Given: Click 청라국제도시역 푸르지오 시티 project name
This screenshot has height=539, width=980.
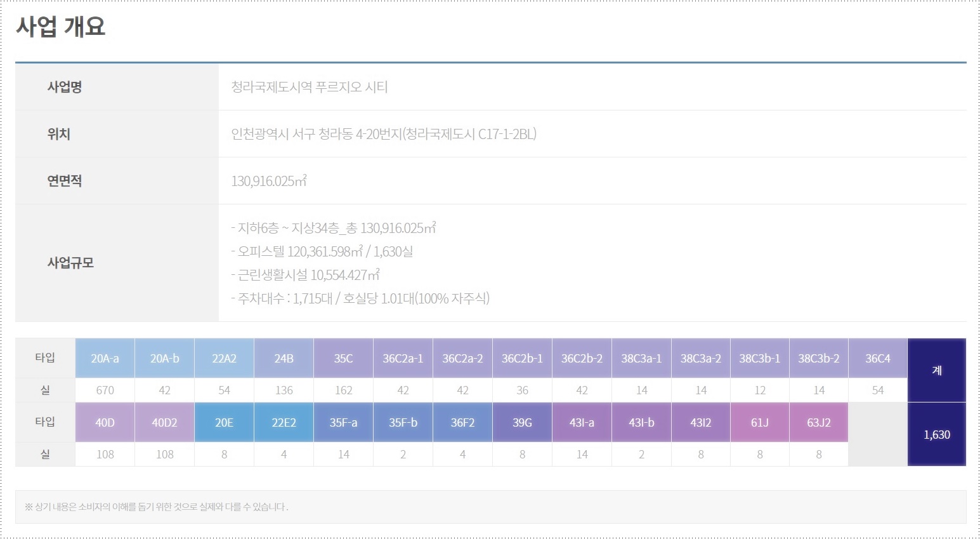Looking at the screenshot, I should [x=310, y=87].
